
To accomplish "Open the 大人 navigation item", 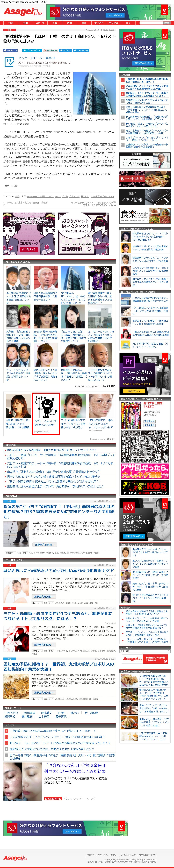I will [128, 23].
